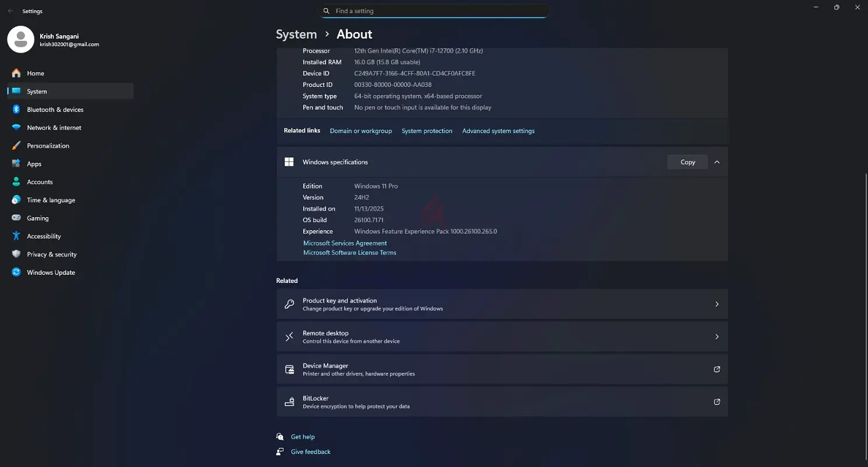Open Remote desktop chevron arrow

(x=717, y=337)
